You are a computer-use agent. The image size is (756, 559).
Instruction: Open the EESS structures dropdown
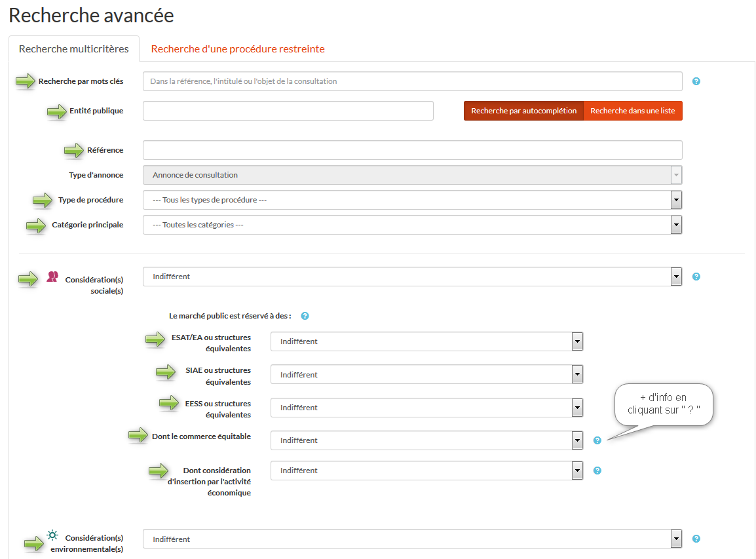coord(426,408)
